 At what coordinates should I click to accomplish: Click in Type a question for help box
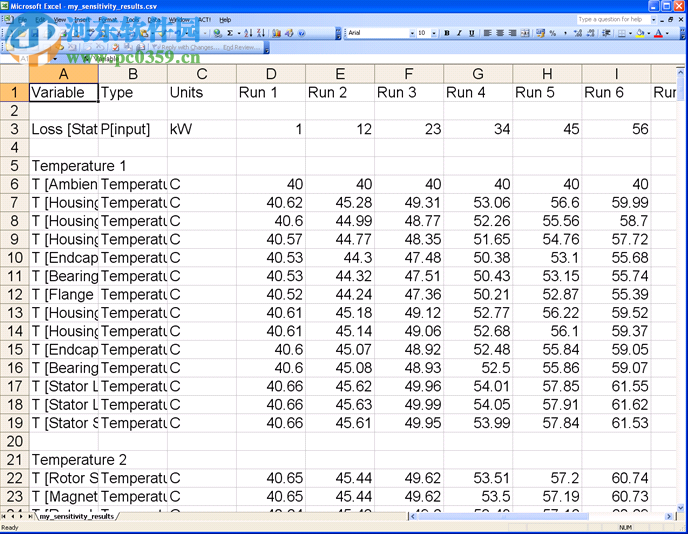click(x=613, y=19)
